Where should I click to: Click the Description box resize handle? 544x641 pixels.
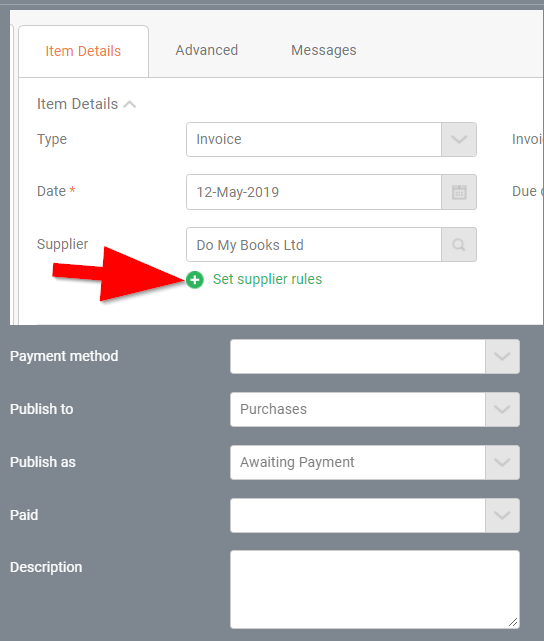pos(513,622)
